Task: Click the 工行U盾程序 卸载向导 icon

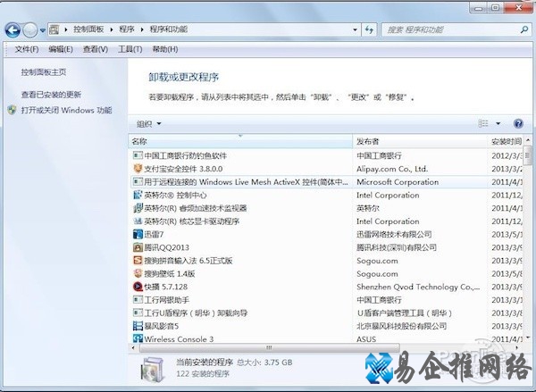Action: pos(138,313)
